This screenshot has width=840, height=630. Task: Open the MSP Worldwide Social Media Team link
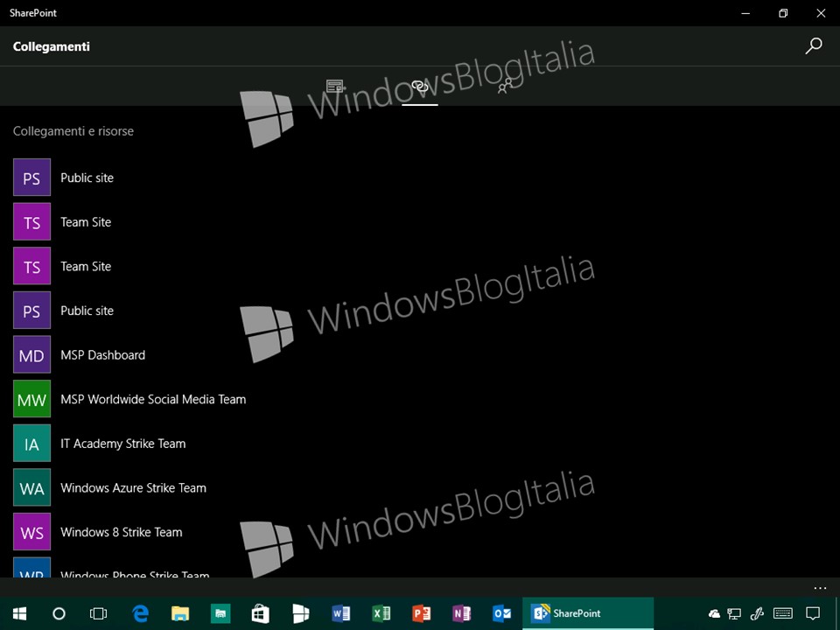pos(153,399)
